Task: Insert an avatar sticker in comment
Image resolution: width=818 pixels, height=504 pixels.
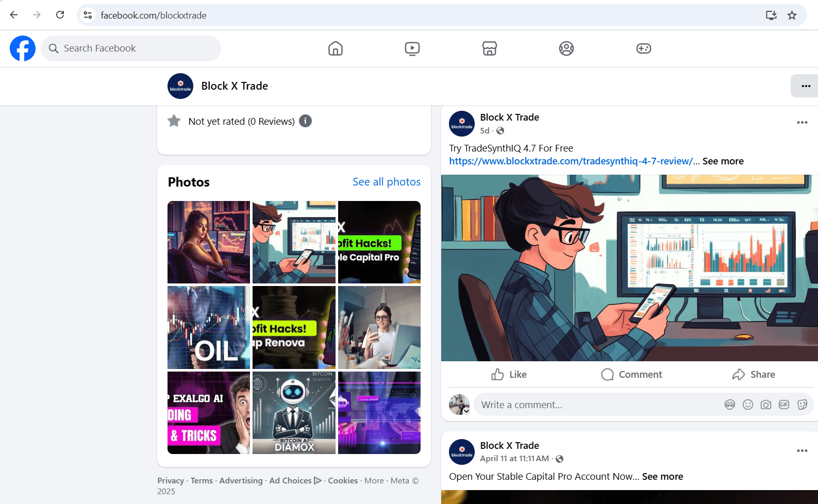Action: point(730,405)
